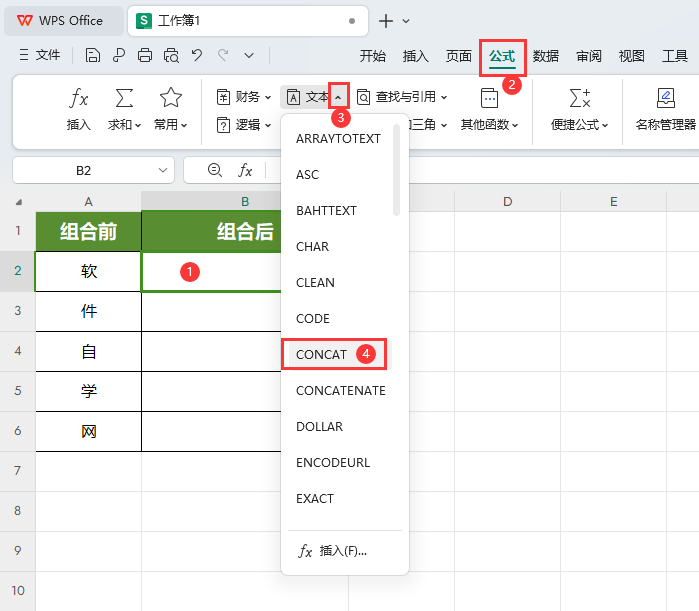Switch to the Review (审阅) tab
The width and height of the screenshot is (699, 611).
pos(588,56)
